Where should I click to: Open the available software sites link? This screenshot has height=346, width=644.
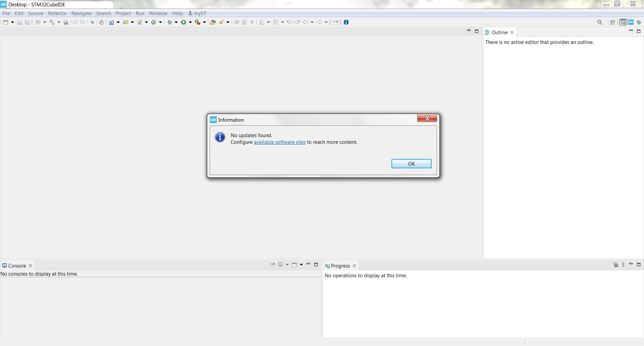(x=280, y=142)
